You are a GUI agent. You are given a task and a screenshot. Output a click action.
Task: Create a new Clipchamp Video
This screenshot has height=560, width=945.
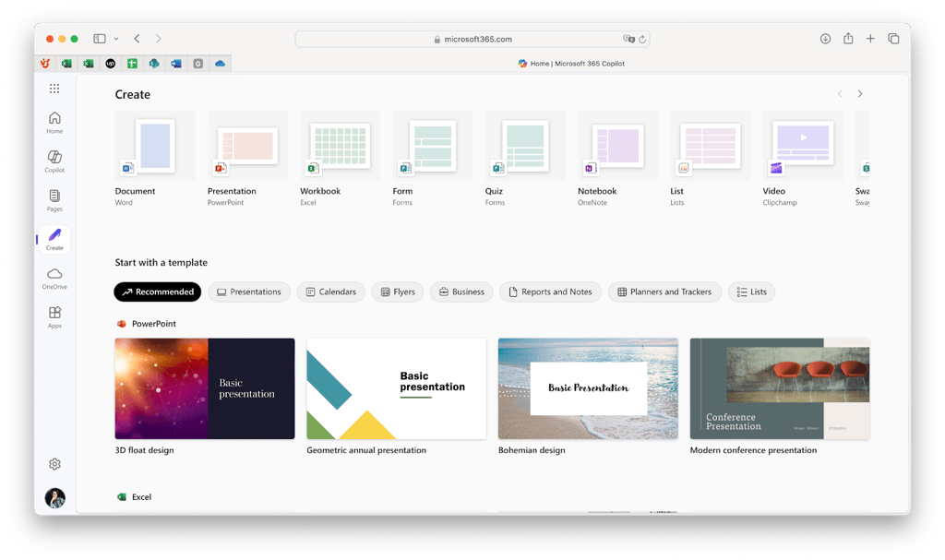pyautogui.click(x=802, y=159)
